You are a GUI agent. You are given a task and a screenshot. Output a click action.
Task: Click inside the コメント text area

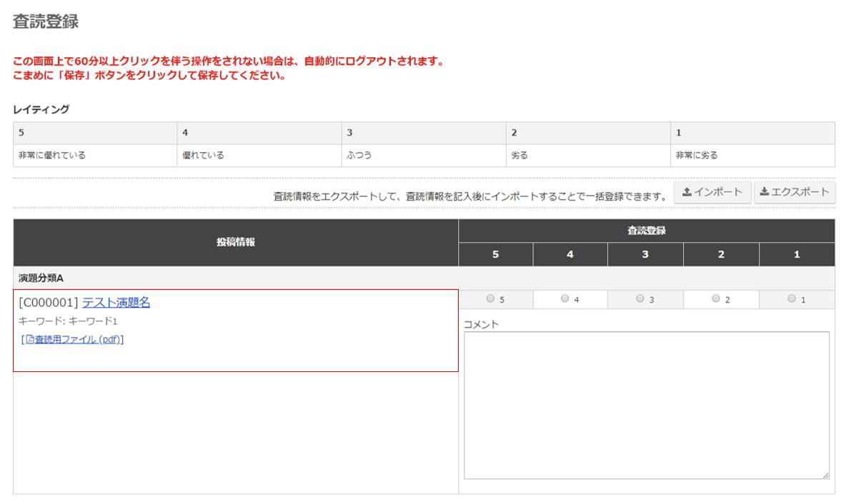(646, 405)
